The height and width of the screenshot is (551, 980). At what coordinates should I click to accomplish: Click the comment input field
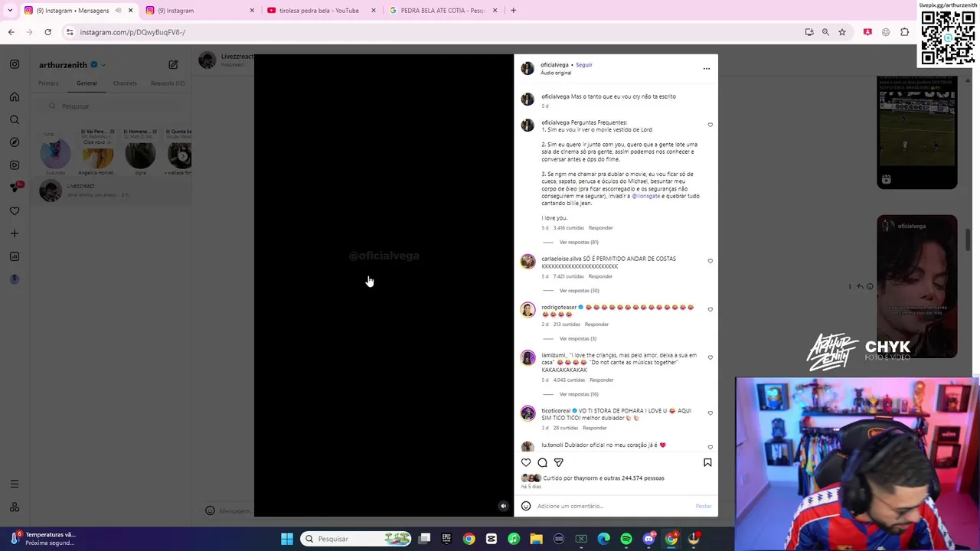tap(612, 506)
